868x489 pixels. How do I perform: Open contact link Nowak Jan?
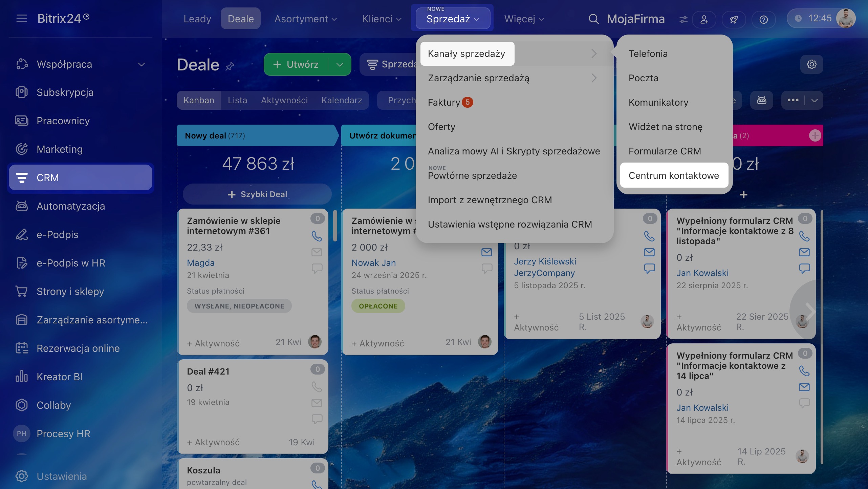click(373, 263)
